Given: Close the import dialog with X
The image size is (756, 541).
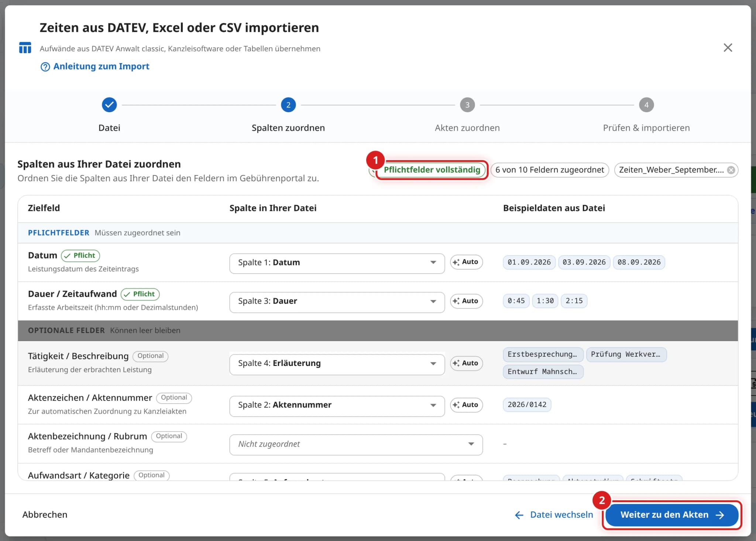Looking at the screenshot, I should tap(728, 48).
